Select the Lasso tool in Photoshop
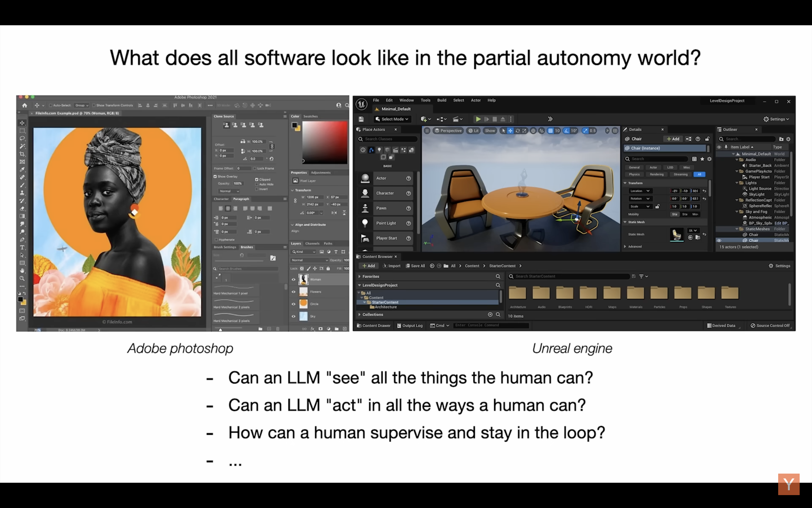Screen dimensions: 812x508 [22, 138]
